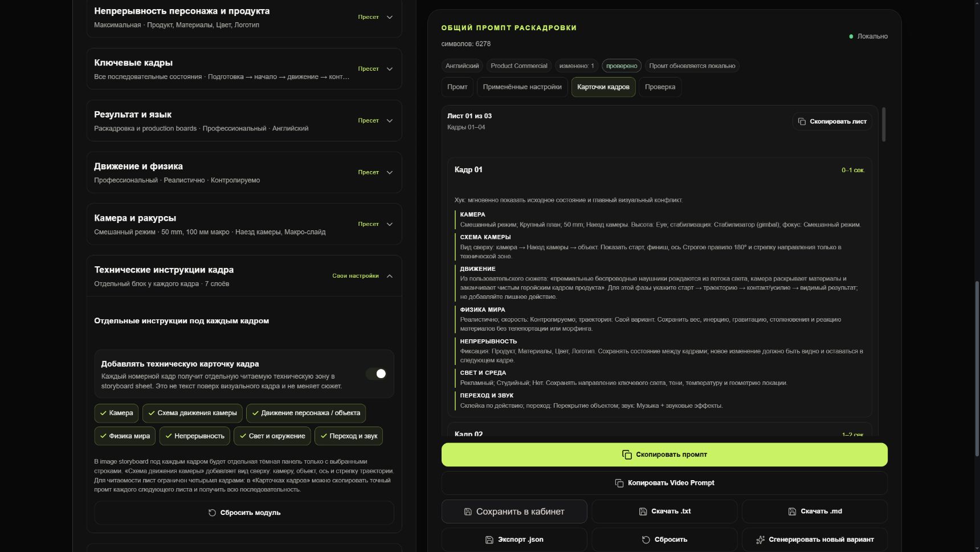Screen dimensions: 980x552
Task: Click the символов: 6278 counter
Action: click(x=466, y=44)
